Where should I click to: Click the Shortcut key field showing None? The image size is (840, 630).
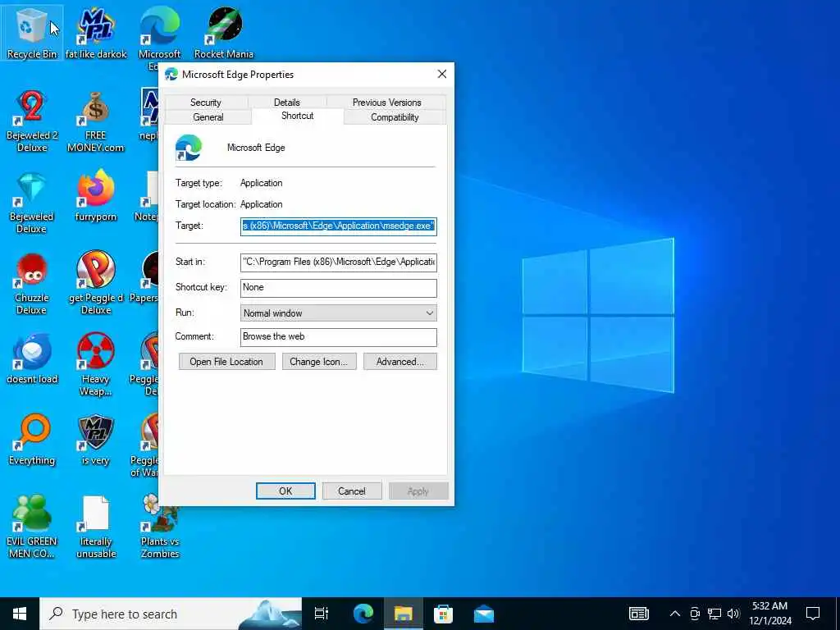pyautogui.click(x=339, y=288)
